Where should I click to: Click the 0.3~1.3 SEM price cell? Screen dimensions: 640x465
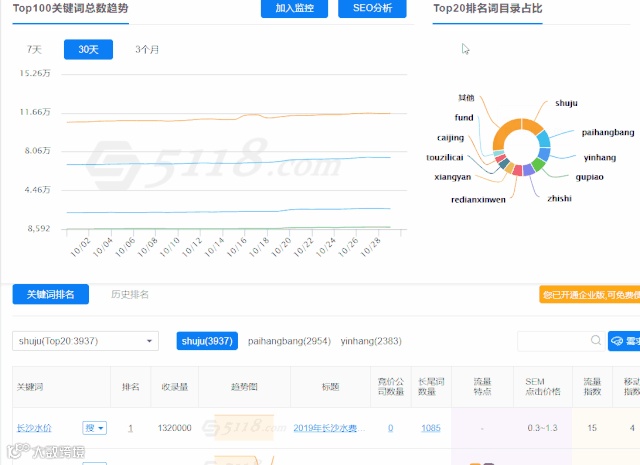pos(542,428)
